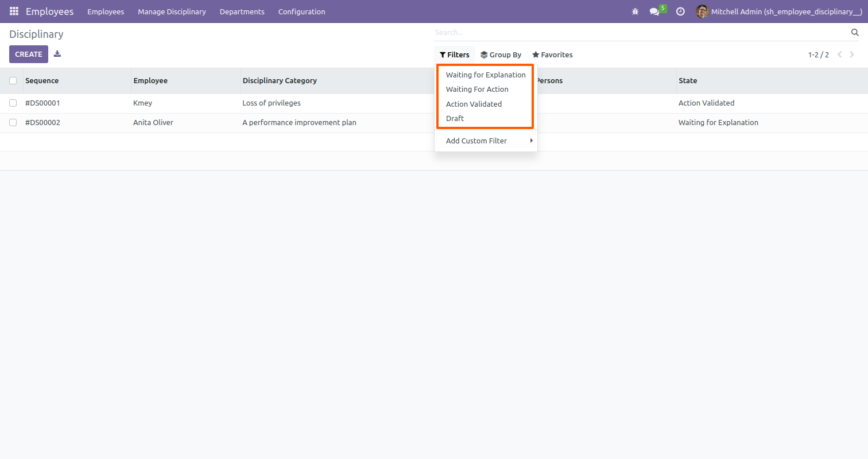Click the download export icon

point(57,54)
